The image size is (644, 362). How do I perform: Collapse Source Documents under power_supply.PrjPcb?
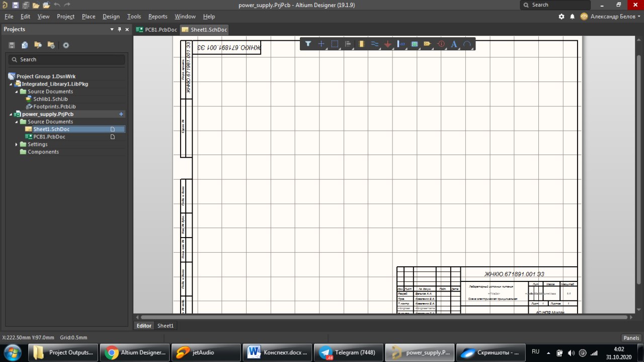16,122
